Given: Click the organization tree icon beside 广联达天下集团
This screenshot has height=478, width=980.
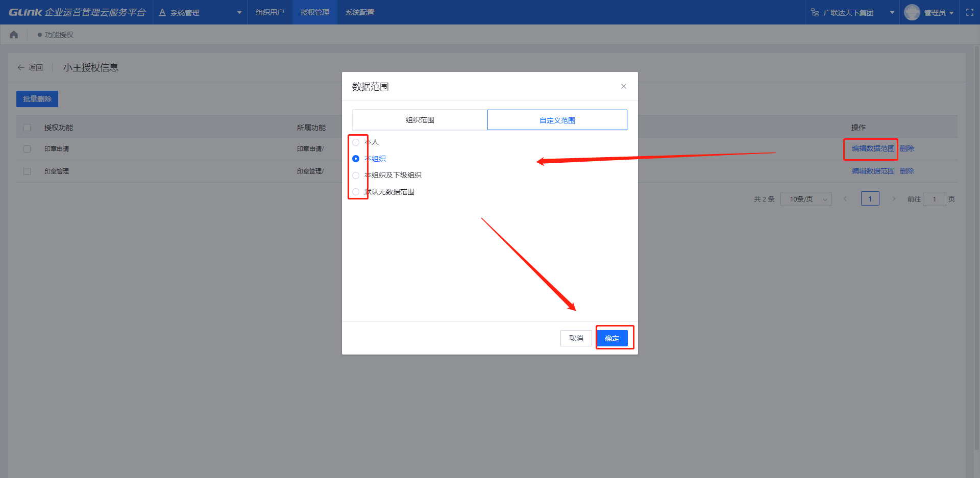Looking at the screenshot, I should pos(815,12).
